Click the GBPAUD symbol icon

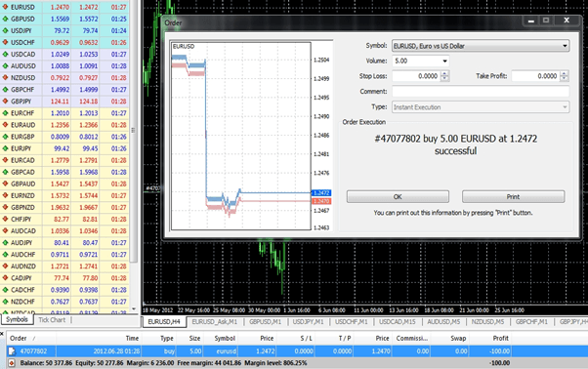click(x=5, y=184)
